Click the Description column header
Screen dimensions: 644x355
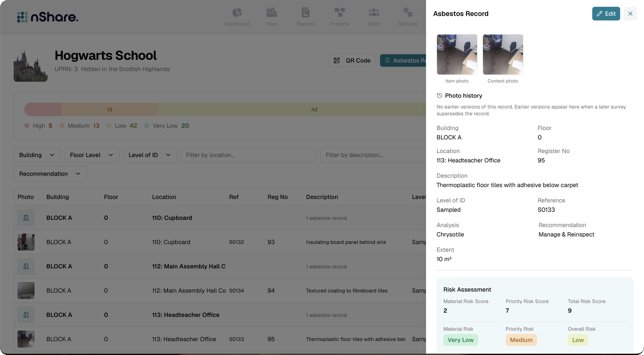point(322,197)
